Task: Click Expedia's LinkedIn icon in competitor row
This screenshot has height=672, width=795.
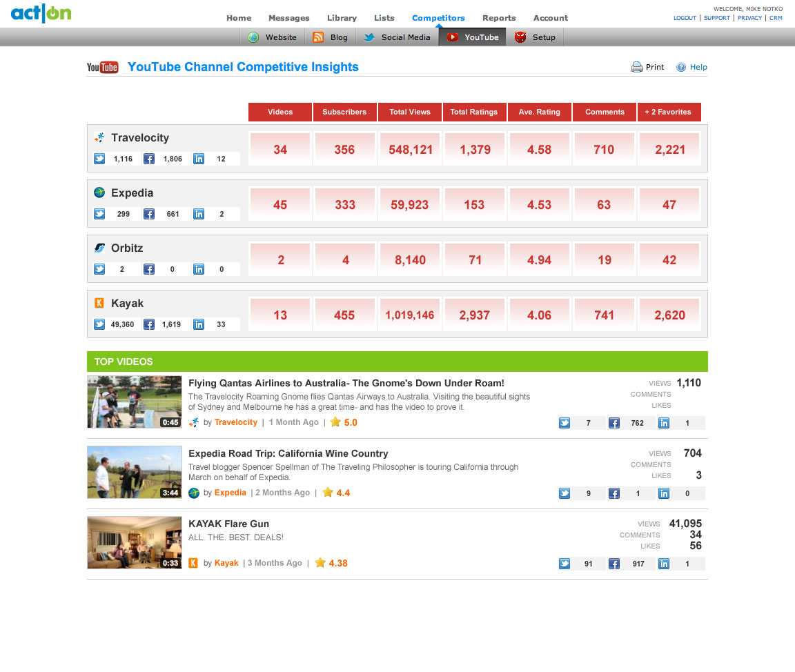Action: (199, 215)
